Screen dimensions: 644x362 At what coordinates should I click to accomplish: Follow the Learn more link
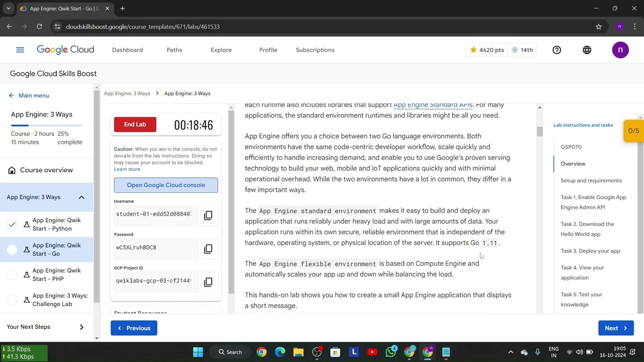click(127, 169)
